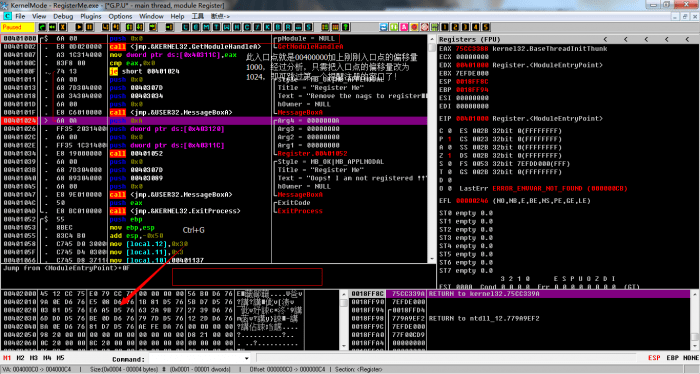Click the Trace over toolbar icon
Viewport: 700px width, 374px height.
click(x=139, y=27)
